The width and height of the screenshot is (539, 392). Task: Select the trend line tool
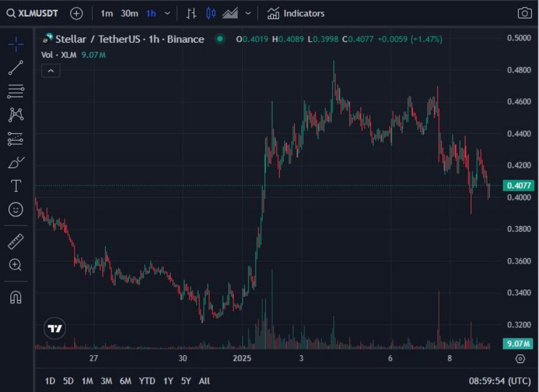pyautogui.click(x=16, y=68)
